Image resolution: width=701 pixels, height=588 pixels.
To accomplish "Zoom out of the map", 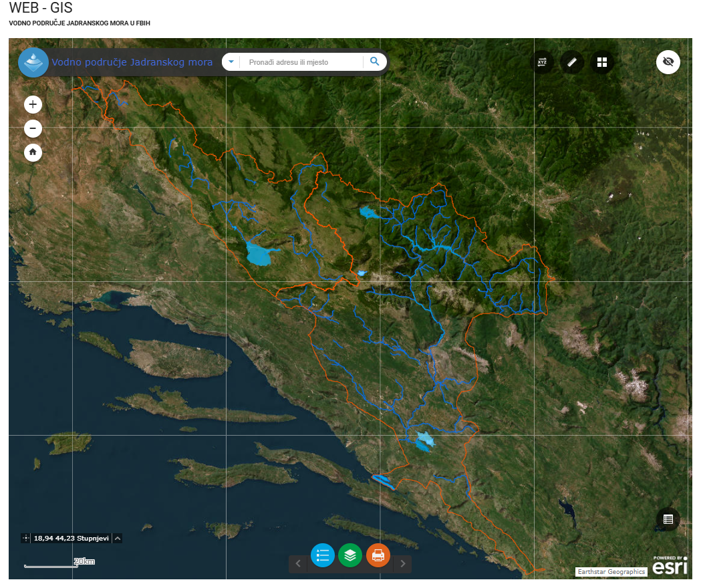I will [33, 129].
